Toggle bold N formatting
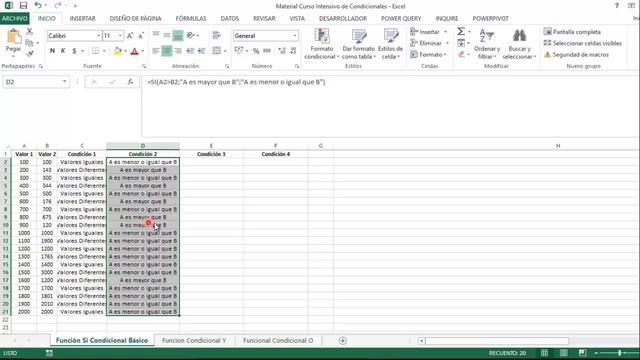 (52, 51)
